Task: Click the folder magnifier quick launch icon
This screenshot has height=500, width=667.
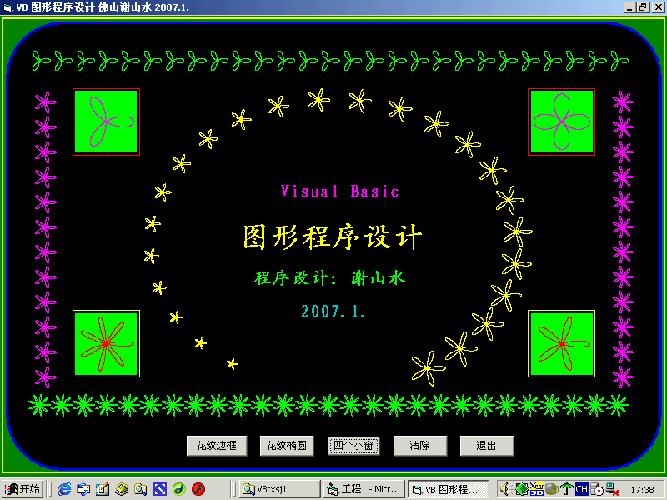Action: (x=141, y=489)
